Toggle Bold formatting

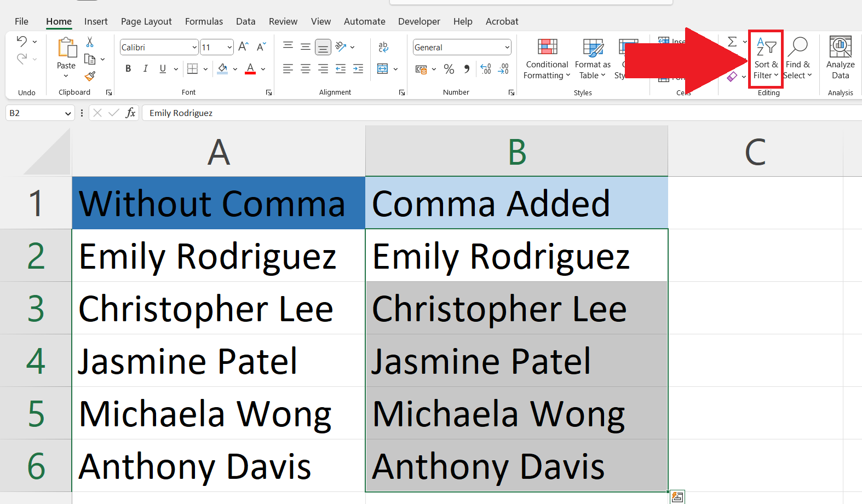(128, 69)
